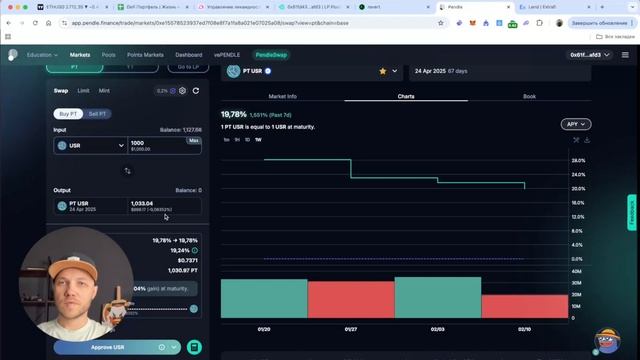
Task: Click the USR token icon in Input
Action: click(x=62, y=145)
